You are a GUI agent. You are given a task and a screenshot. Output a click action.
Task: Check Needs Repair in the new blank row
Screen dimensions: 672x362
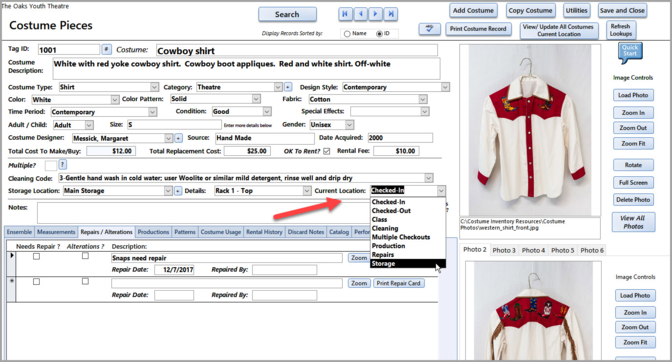coord(36,281)
